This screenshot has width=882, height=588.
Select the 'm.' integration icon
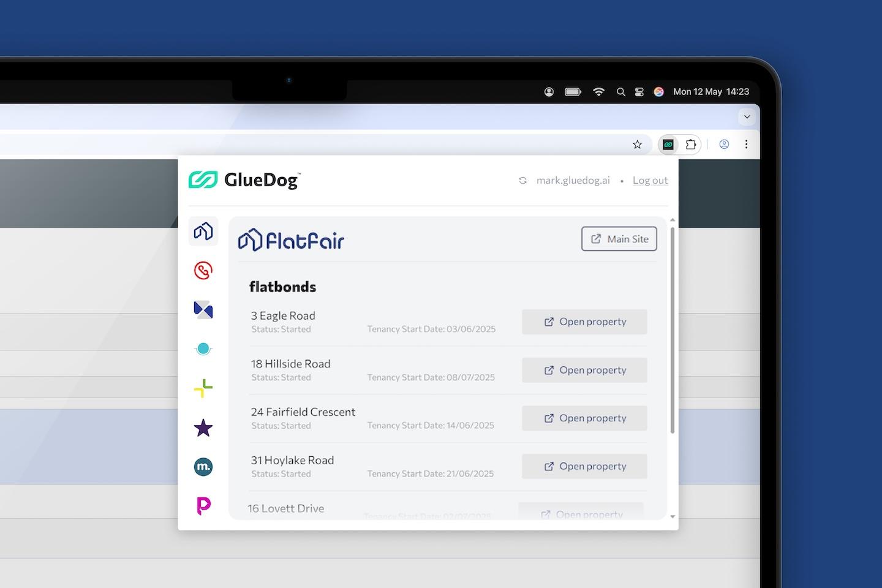(x=203, y=466)
